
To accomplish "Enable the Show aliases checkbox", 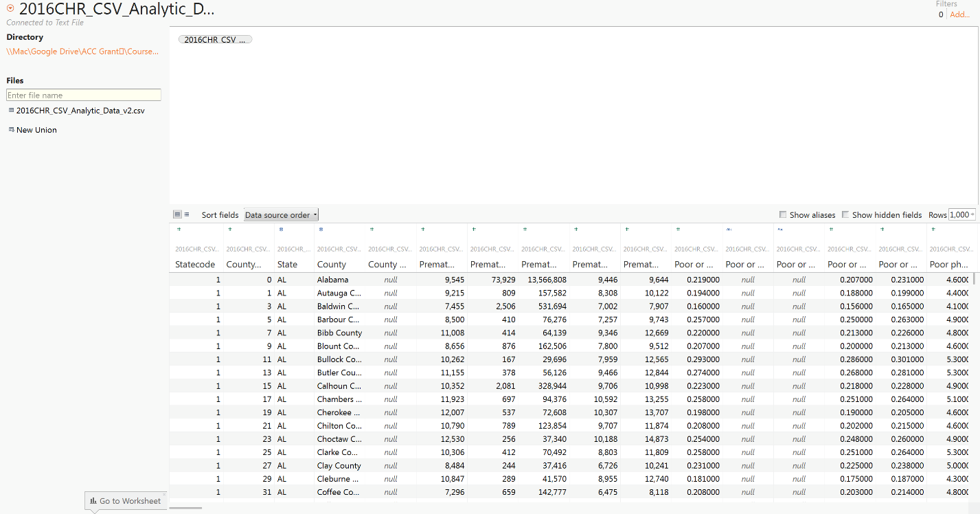I will [x=784, y=215].
